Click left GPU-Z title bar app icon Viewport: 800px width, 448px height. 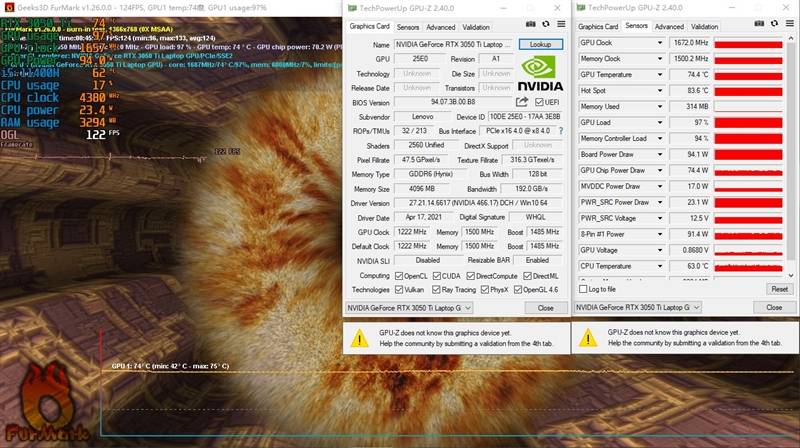pyautogui.click(x=352, y=8)
